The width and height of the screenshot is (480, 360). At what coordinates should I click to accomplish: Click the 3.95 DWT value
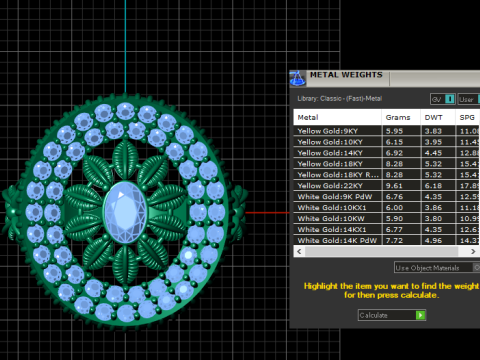433,142
